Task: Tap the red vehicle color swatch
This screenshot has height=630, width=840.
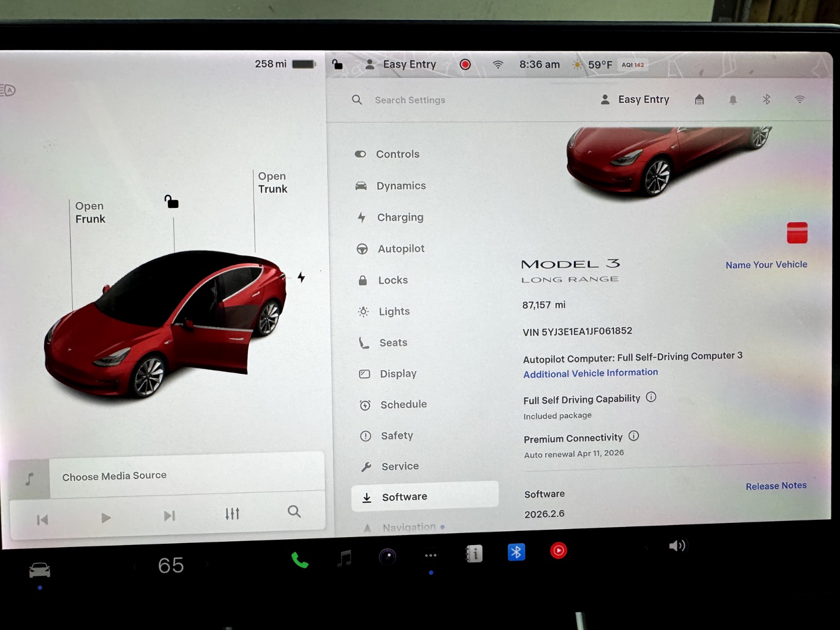Action: coord(797,233)
